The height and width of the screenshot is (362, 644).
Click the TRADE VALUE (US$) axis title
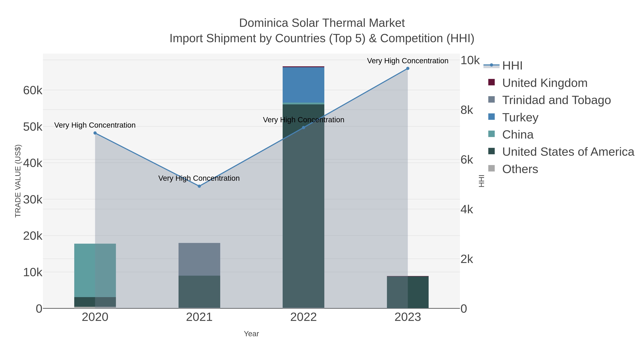click(18, 181)
